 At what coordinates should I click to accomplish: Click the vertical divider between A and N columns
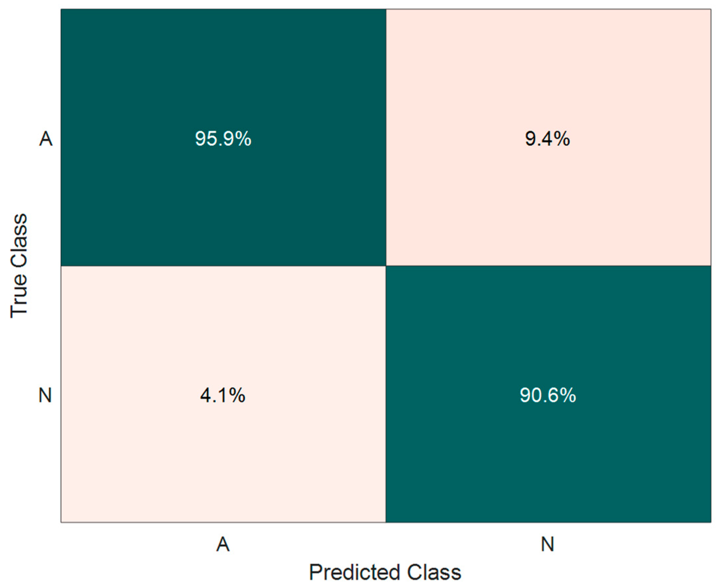pyautogui.click(x=386, y=266)
